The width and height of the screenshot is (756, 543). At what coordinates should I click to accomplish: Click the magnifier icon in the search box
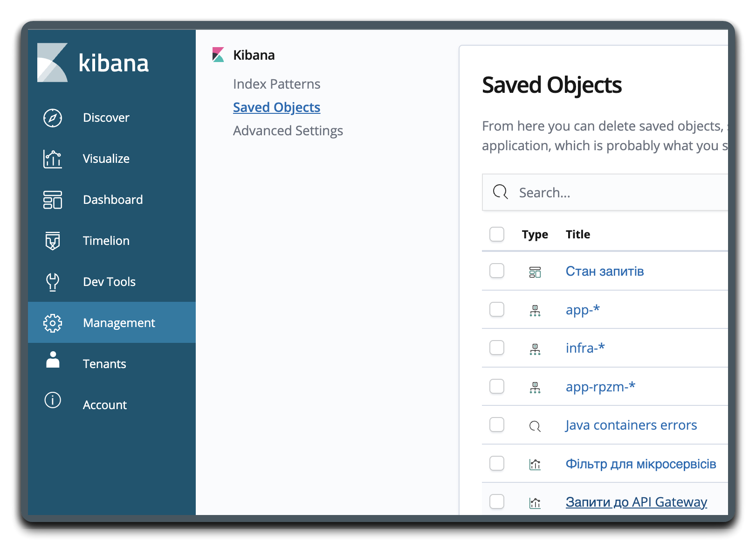(x=501, y=192)
